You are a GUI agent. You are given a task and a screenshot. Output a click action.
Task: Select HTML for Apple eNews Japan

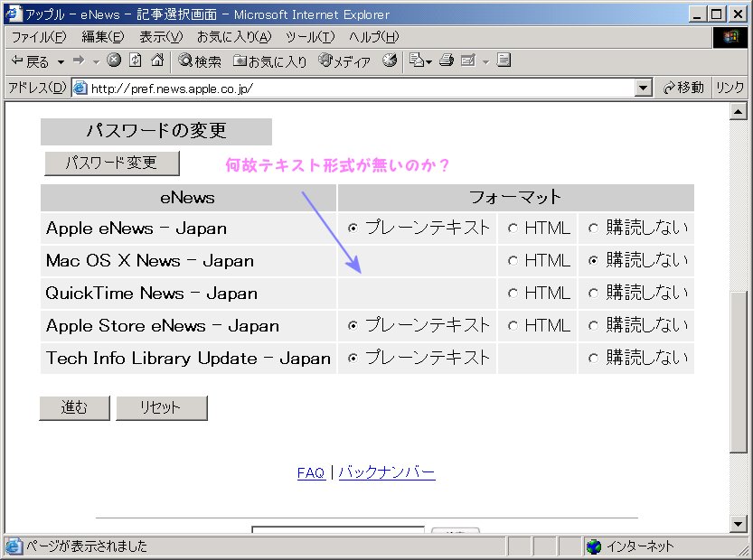(x=513, y=228)
